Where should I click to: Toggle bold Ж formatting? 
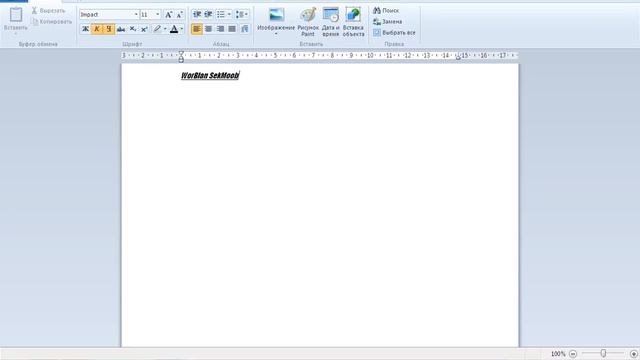click(85, 29)
